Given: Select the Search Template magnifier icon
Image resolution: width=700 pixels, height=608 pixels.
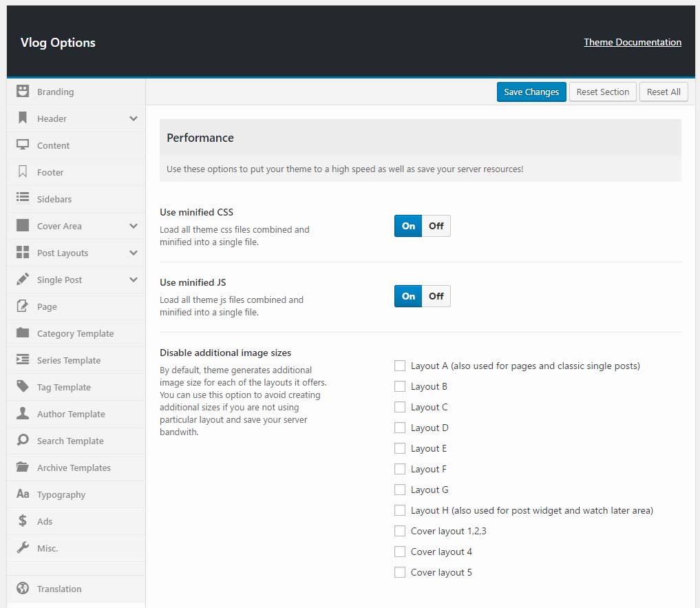Looking at the screenshot, I should pos(21,441).
